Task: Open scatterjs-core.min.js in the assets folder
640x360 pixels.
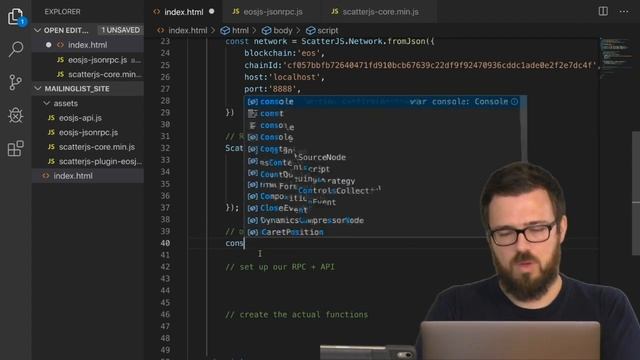Action: [x=88, y=147]
